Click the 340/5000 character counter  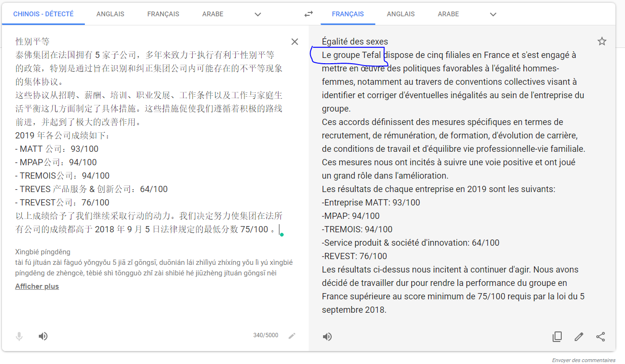pos(266,335)
